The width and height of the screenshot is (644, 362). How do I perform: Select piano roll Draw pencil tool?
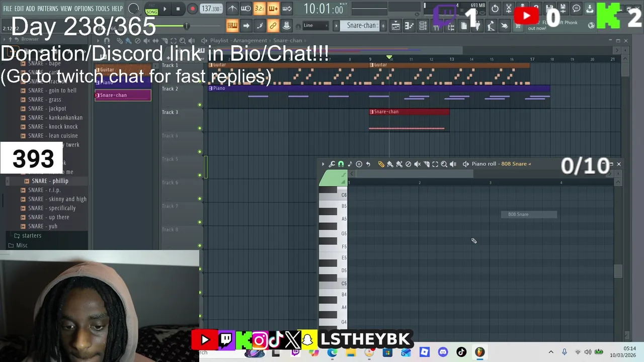[381, 164]
